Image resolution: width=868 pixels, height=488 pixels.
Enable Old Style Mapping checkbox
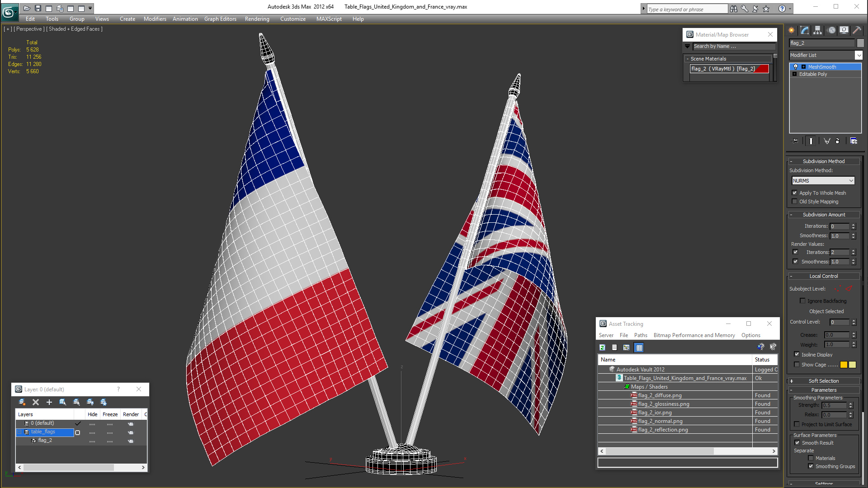(x=795, y=202)
